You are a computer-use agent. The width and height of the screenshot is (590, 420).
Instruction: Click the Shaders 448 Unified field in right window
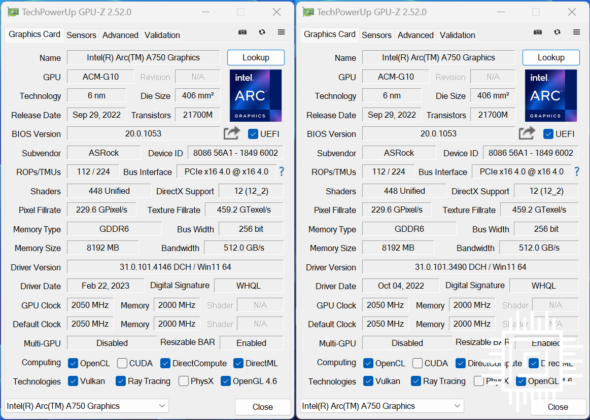(404, 191)
